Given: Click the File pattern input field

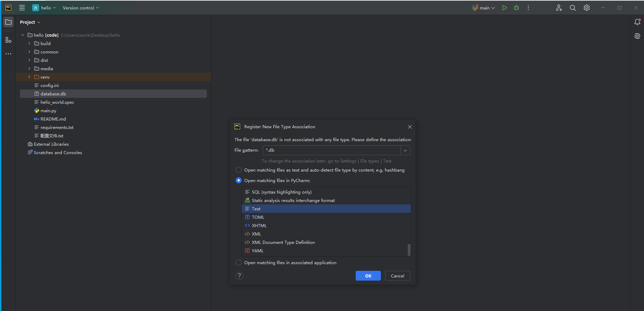Looking at the screenshot, I should tap(332, 150).
